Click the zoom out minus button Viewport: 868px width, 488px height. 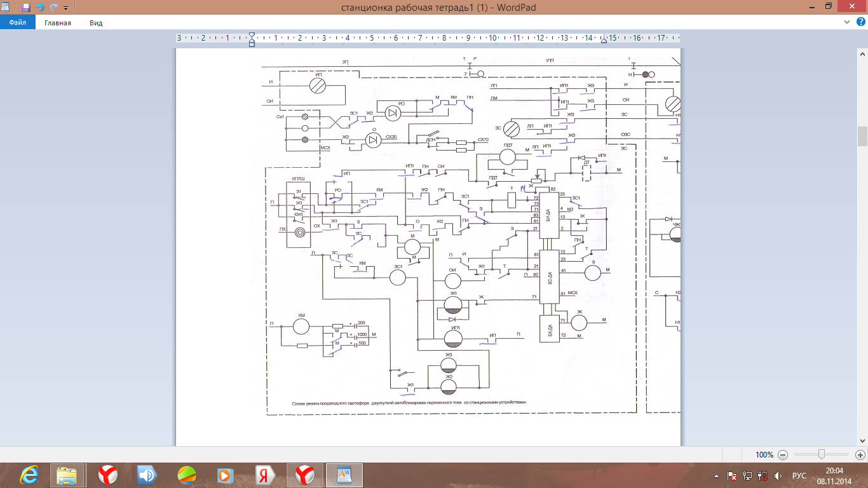pos(783,454)
